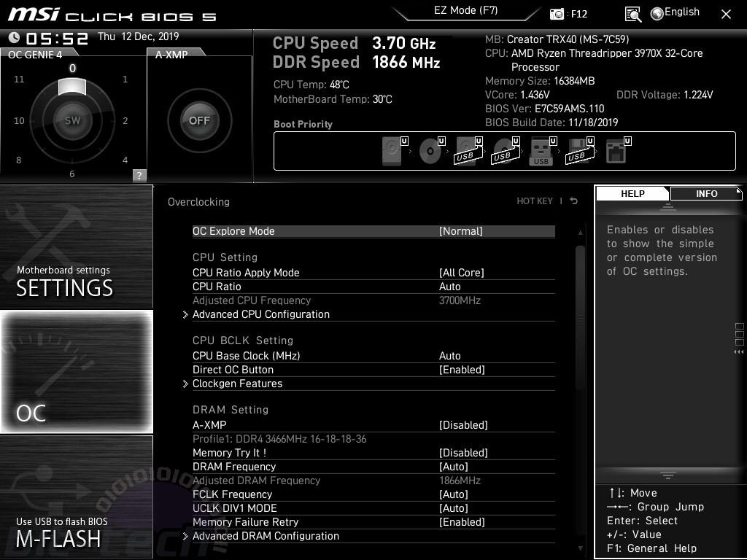
Task: Click the BIOS Ver E7C59AMS.110 text
Action: tap(544, 109)
